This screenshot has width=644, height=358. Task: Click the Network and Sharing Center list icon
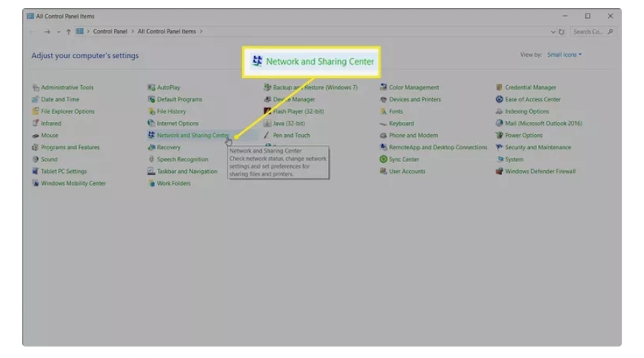151,135
